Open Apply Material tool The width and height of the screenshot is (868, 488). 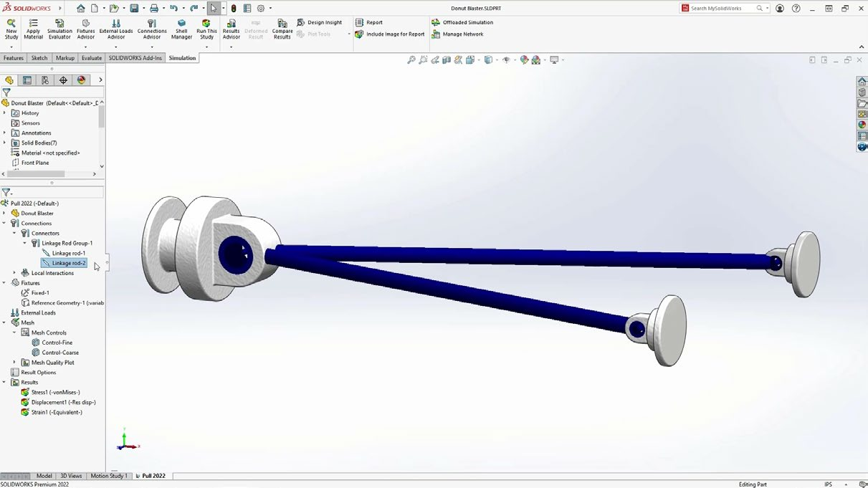33,28
